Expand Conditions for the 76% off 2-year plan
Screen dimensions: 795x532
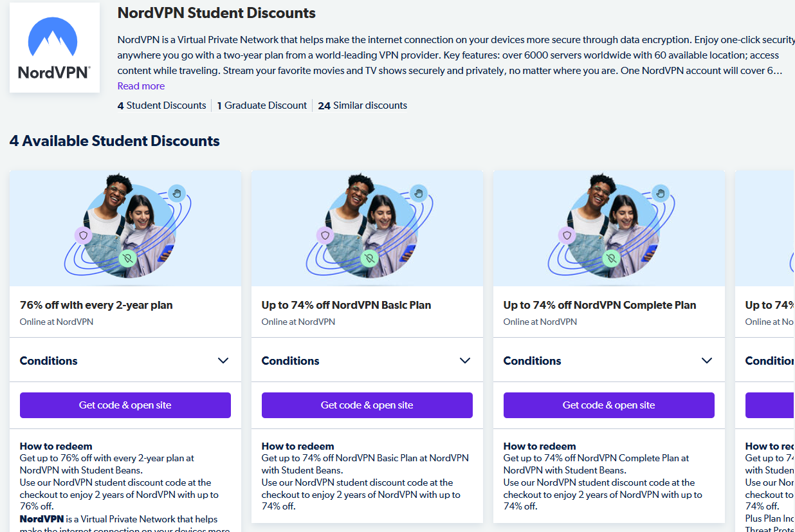tap(125, 360)
